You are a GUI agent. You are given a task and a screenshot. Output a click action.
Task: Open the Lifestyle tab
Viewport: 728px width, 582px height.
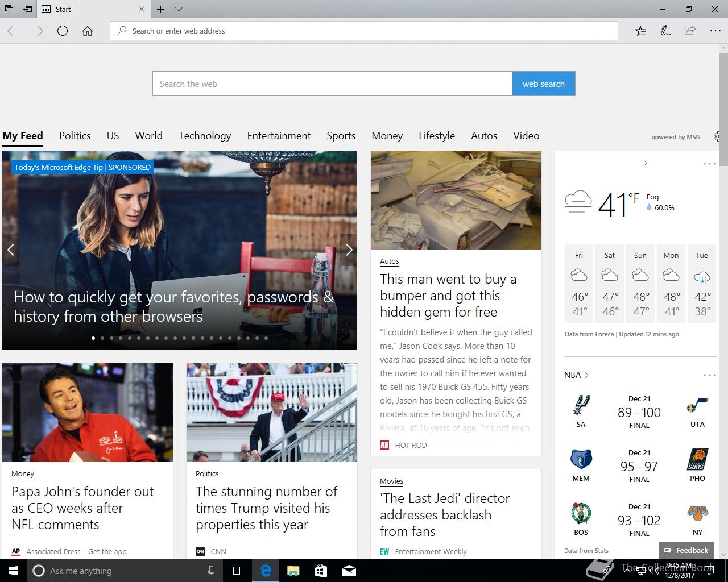[x=437, y=136]
